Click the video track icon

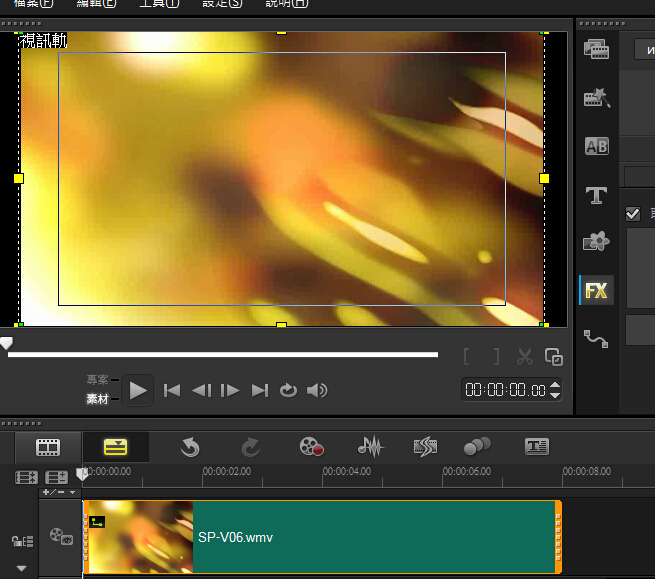pos(61,536)
